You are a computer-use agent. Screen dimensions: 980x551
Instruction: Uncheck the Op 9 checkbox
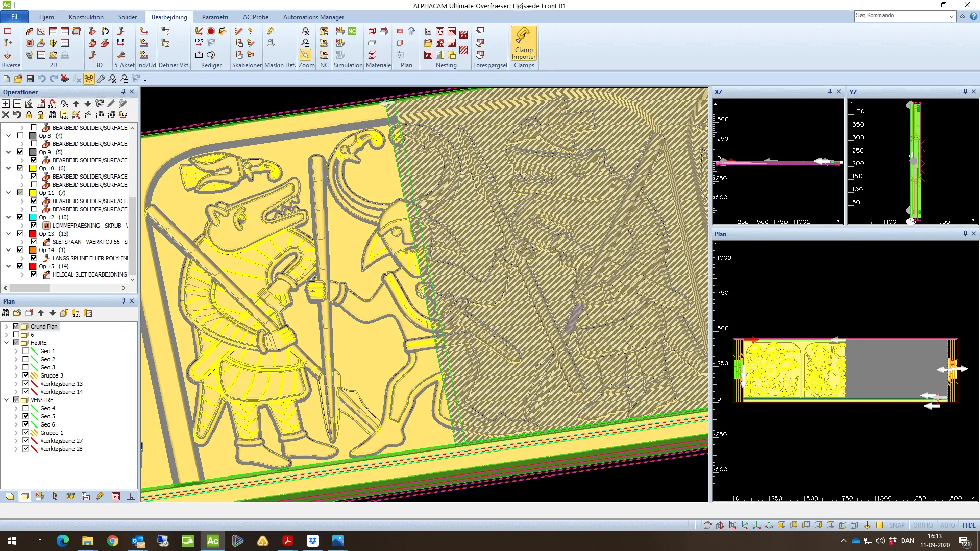pyautogui.click(x=20, y=152)
